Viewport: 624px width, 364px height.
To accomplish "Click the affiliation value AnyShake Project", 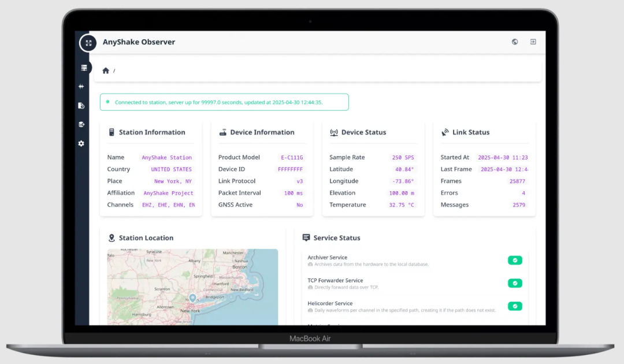I will click(x=168, y=193).
